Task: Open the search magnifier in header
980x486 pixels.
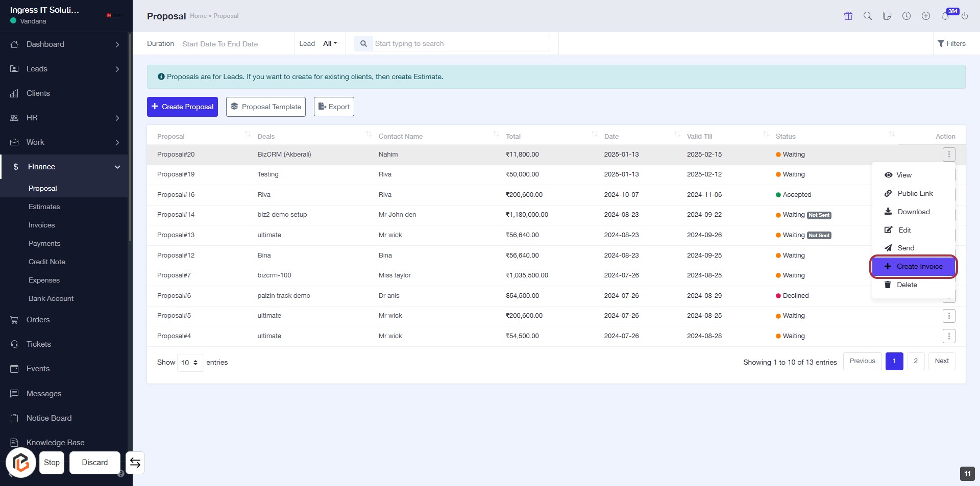Action: (x=868, y=16)
